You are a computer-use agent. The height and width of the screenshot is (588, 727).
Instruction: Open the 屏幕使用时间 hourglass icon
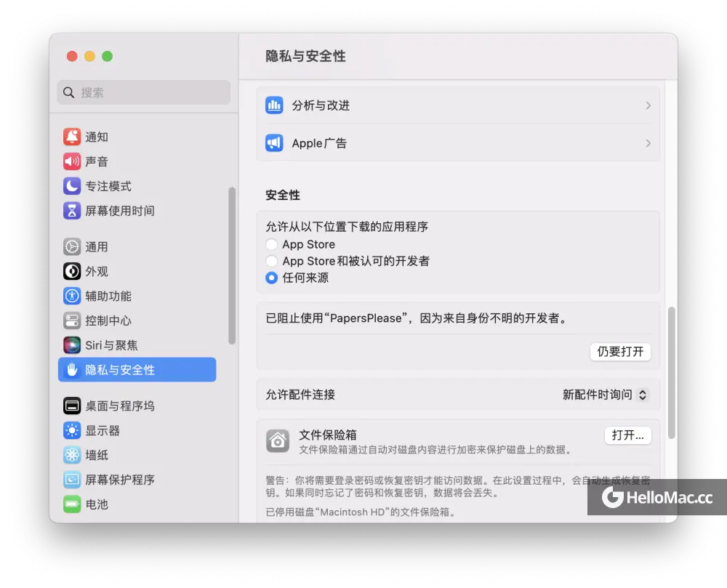click(72, 210)
